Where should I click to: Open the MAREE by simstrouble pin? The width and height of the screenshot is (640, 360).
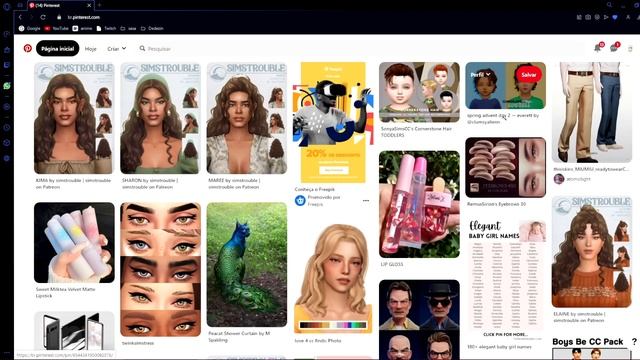[247, 118]
